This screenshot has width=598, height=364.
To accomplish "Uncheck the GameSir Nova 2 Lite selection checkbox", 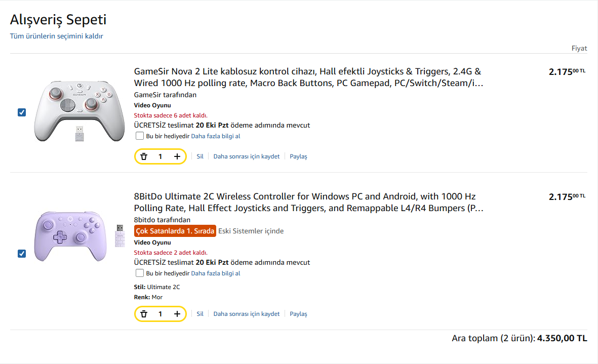I will pyautogui.click(x=22, y=112).
